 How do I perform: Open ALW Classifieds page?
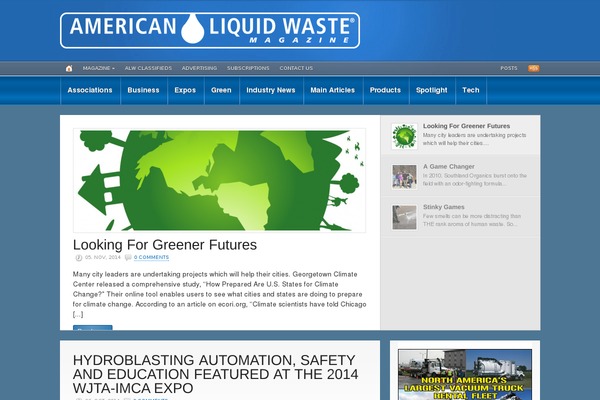(148, 68)
